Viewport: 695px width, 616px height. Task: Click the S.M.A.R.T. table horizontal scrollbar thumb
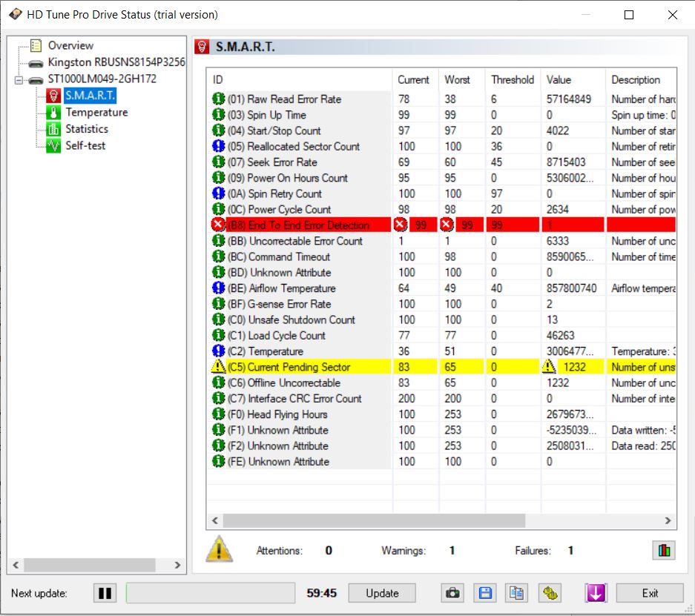(374, 520)
